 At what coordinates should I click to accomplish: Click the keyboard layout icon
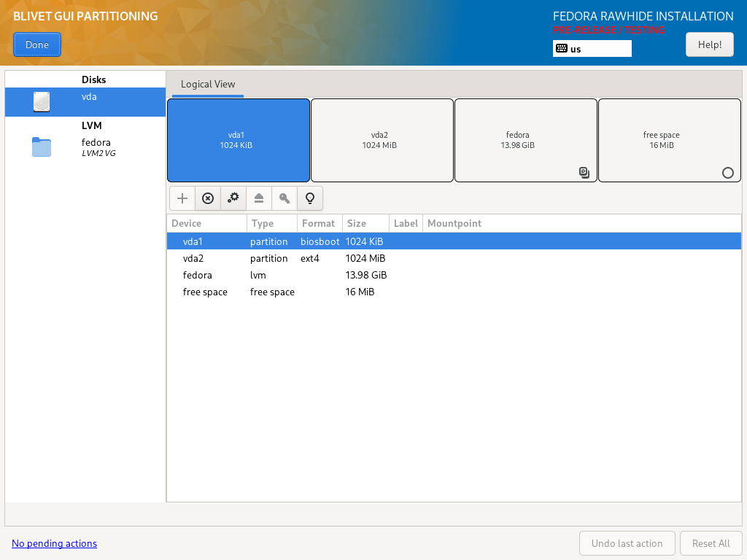[562, 48]
